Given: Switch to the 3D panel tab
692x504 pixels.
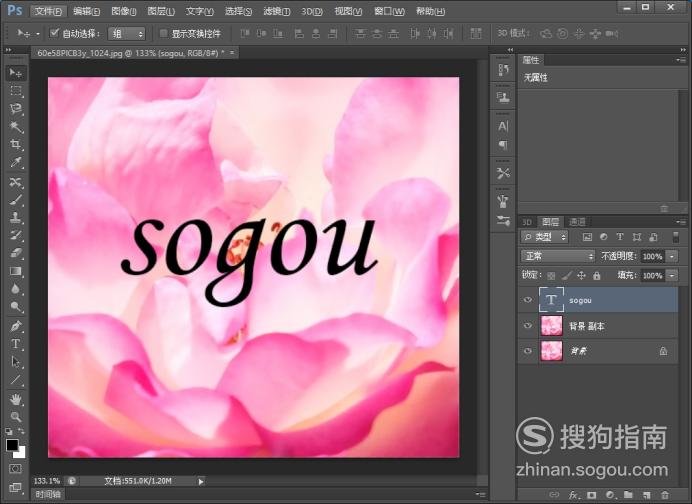Looking at the screenshot, I should point(527,222).
